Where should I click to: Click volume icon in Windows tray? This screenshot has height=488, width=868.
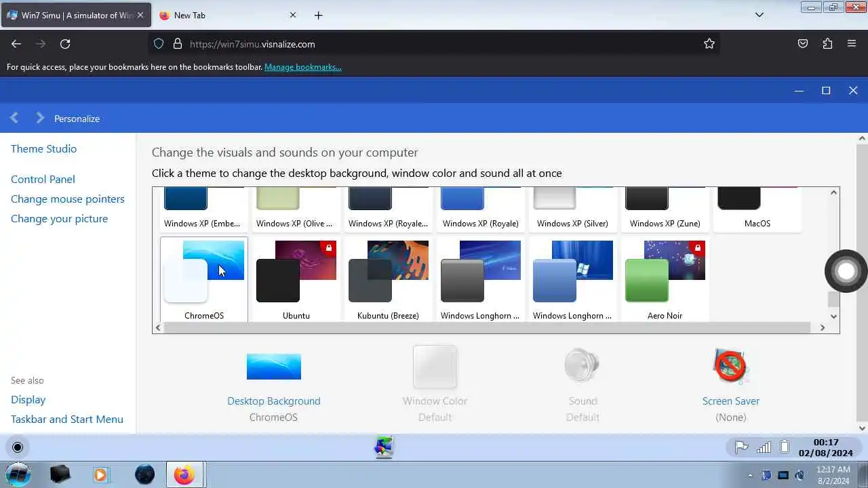tap(800, 475)
